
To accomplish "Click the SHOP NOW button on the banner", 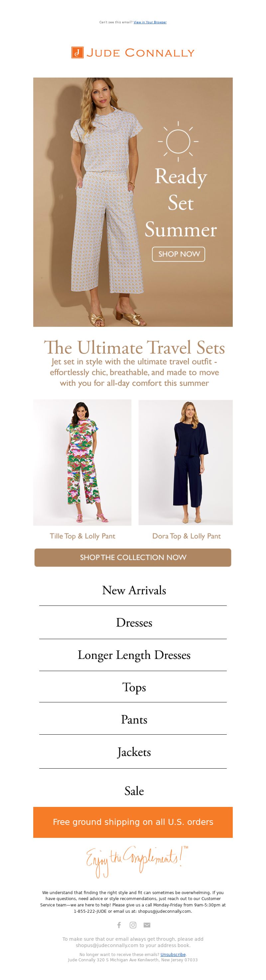I will (x=179, y=254).
